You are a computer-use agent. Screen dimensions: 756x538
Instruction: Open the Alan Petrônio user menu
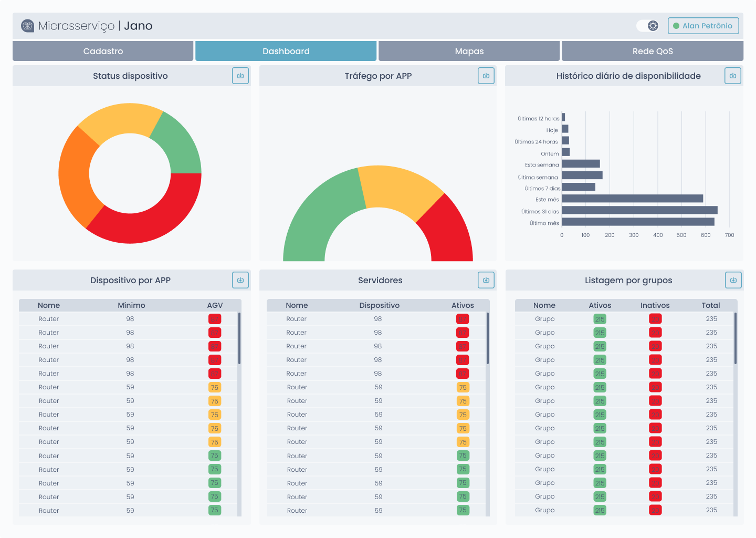click(x=703, y=26)
